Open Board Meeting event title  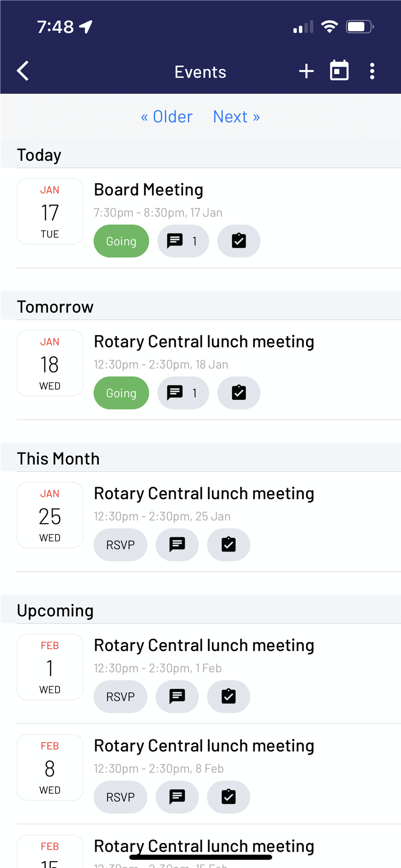pyautogui.click(x=148, y=189)
